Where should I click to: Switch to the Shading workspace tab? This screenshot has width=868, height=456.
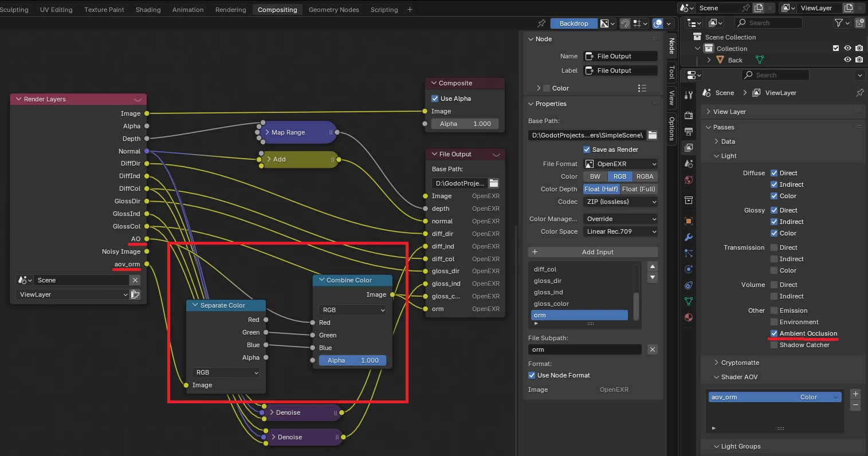pos(148,9)
